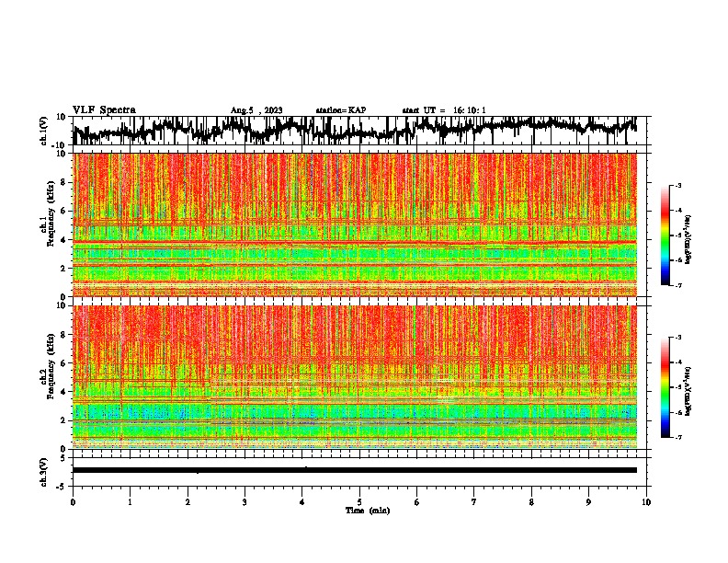
Task: Click the time axis tick label '4'
Action: click(302, 502)
